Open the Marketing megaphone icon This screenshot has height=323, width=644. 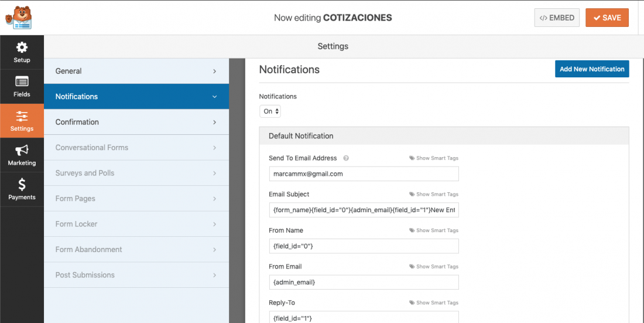22,150
